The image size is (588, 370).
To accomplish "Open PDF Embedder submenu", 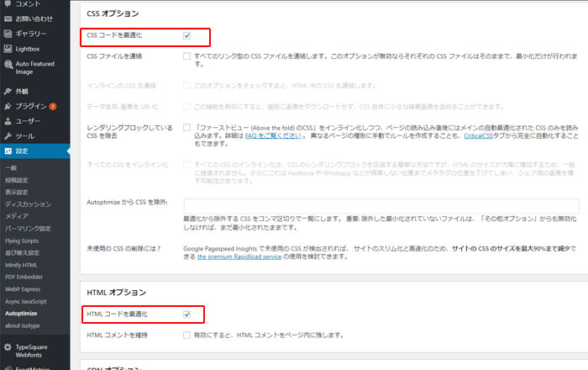I will click(24, 277).
